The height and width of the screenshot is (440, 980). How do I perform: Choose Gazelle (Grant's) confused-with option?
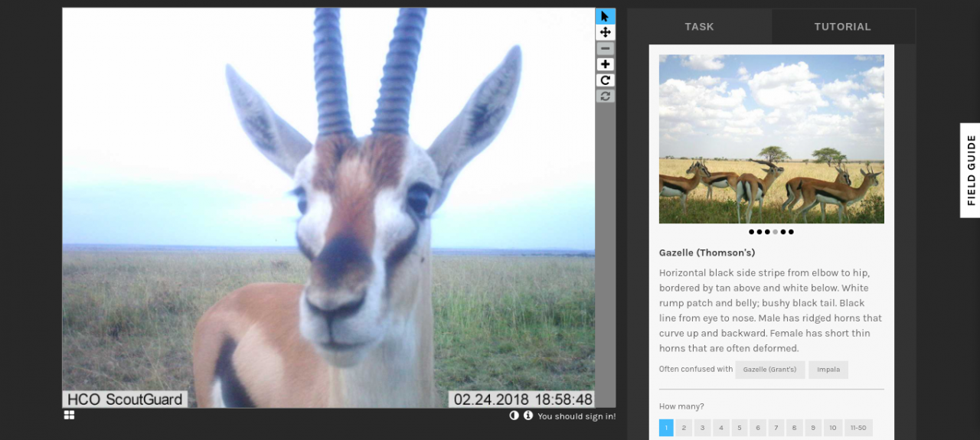[769, 370]
